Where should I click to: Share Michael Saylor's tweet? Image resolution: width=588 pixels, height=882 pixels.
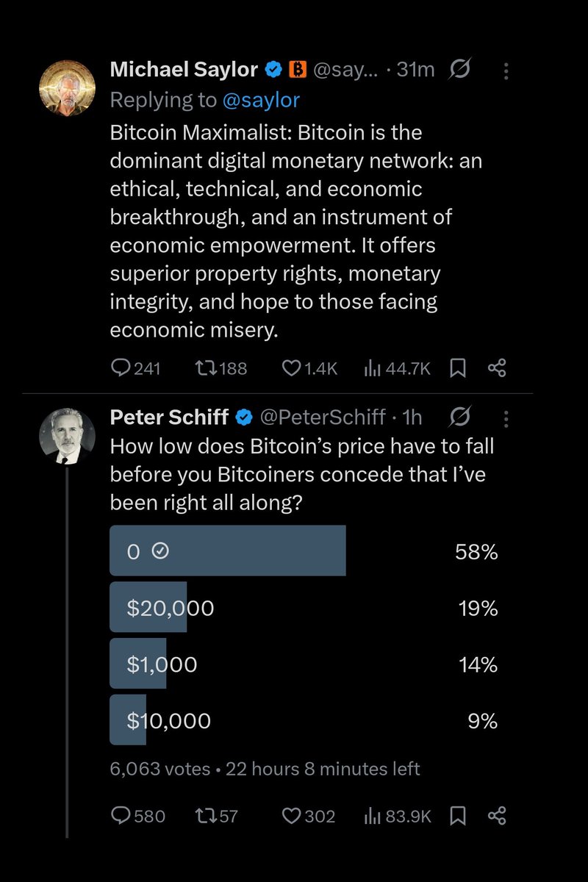(x=498, y=368)
